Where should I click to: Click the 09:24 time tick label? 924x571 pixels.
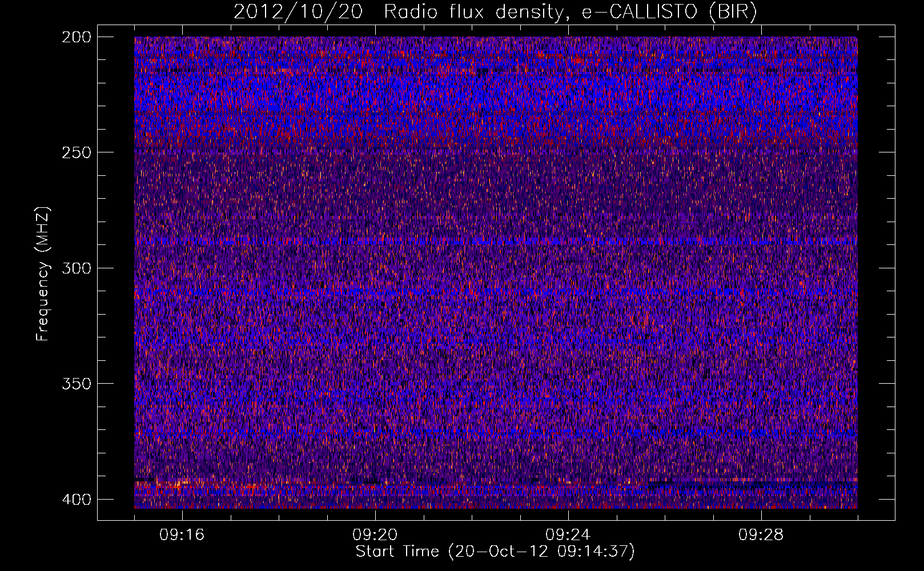pyautogui.click(x=568, y=535)
